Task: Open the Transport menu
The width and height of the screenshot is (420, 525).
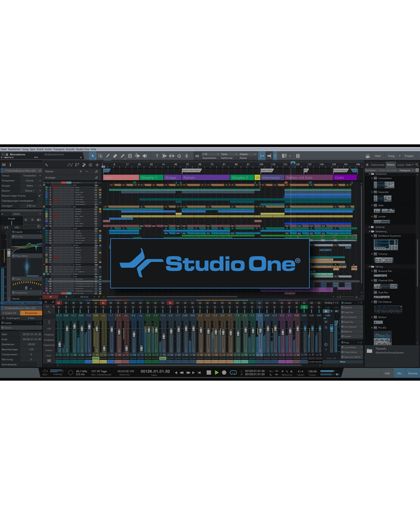Action: coord(58,149)
